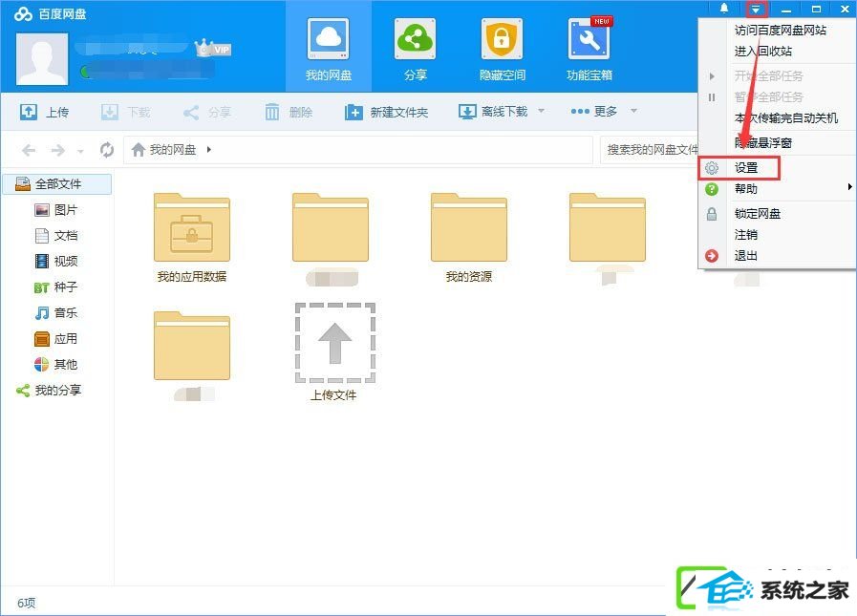857x616 pixels.
Task: Open navigation history dropdown arrow
Action: (x=80, y=152)
